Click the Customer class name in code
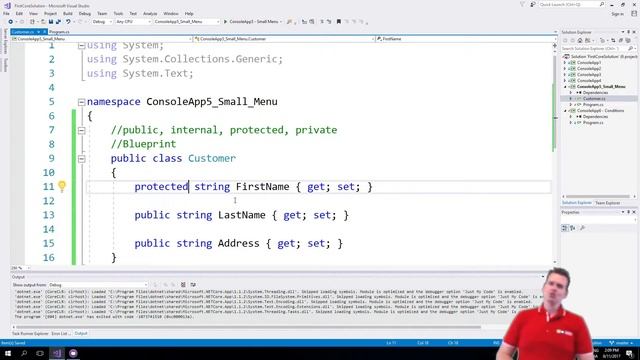 [x=212, y=158]
